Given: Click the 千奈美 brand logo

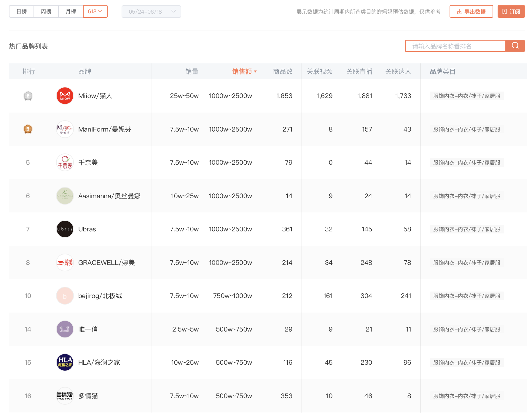Looking at the screenshot, I should (x=65, y=162).
